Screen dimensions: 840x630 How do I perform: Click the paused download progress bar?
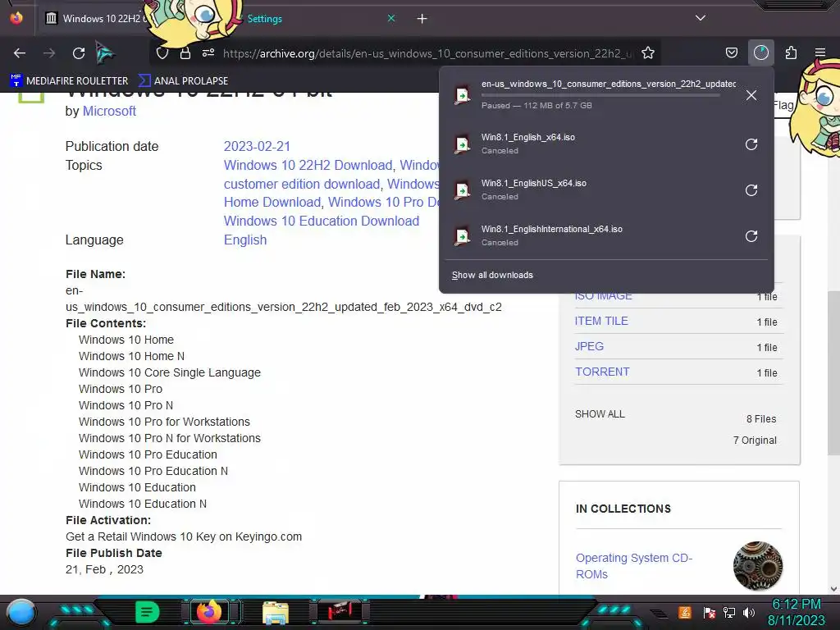(600, 95)
